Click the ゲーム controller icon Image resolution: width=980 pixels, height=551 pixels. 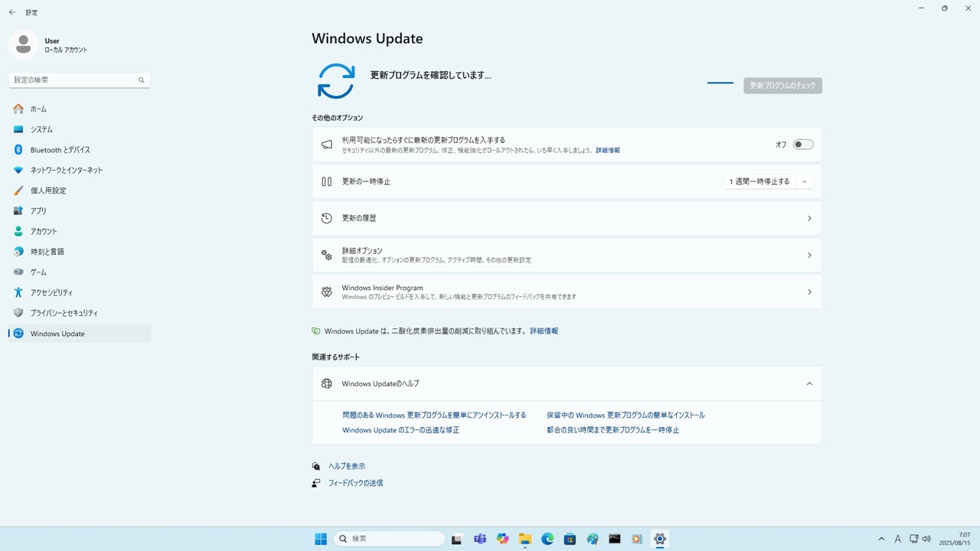tap(18, 272)
